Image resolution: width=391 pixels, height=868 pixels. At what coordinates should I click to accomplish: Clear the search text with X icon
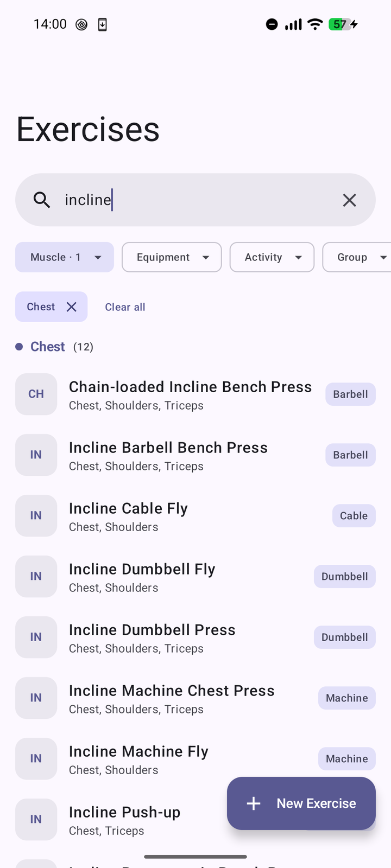pos(350,200)
